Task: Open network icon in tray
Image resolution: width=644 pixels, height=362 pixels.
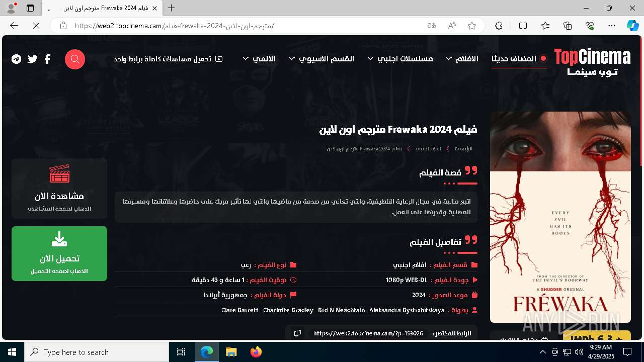Action: (x=567, y=352)
